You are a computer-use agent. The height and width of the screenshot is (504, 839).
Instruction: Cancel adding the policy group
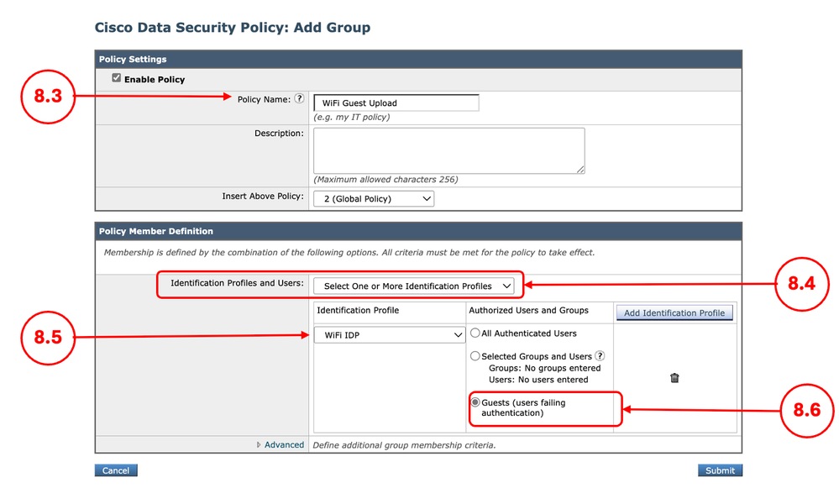(115, 470)
